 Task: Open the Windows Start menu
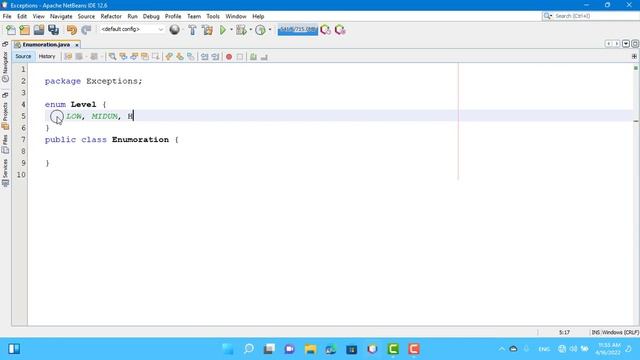coord(228,349)
